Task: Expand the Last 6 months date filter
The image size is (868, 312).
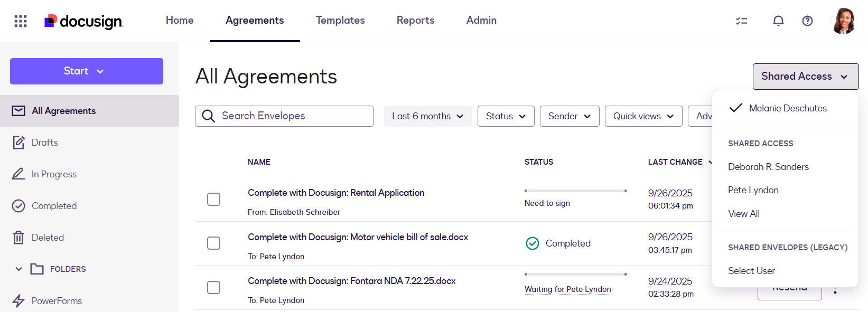Action: (427, 116)
